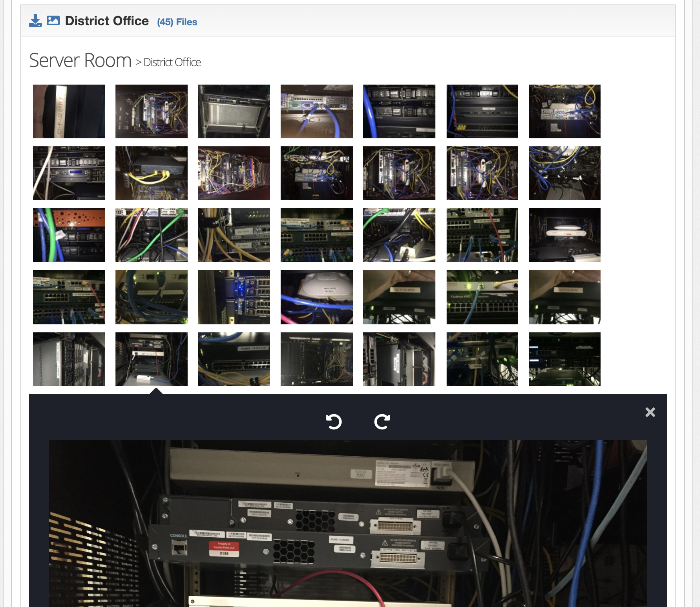View the orange patch panel thumbnail

(x=69, y=235)
